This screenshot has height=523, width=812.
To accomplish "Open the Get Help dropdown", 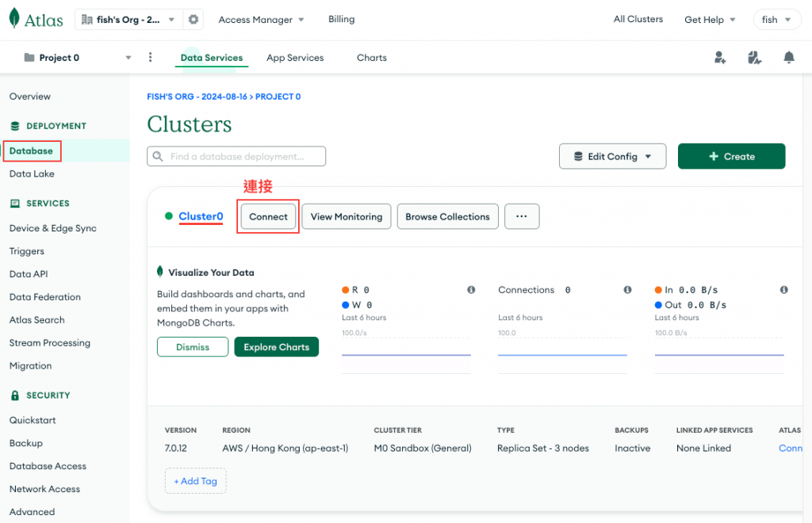I will 710,20.
